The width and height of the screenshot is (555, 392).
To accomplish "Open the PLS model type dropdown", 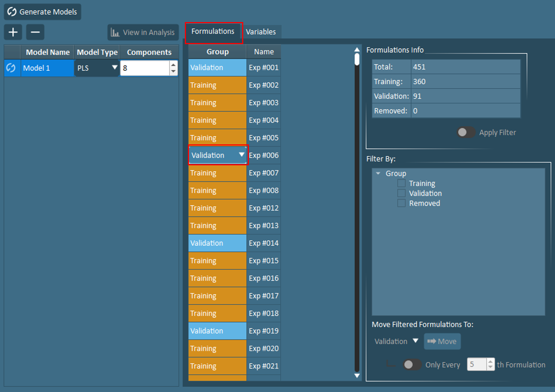I will (x=115, y=68).
